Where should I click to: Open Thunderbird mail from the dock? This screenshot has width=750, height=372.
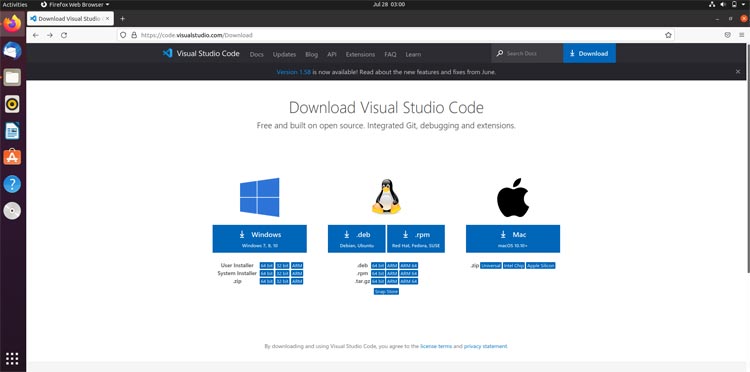coord(12,50)
